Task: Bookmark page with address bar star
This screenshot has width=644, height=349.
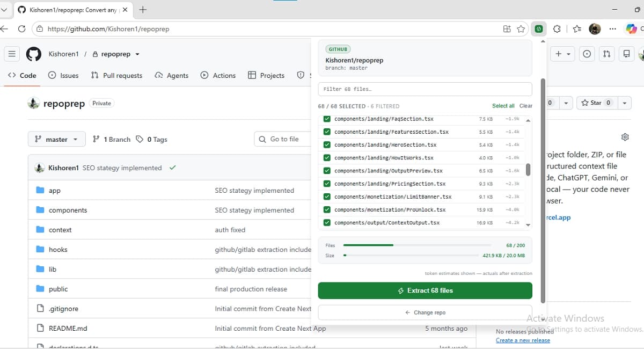Action: click(521, 29)
